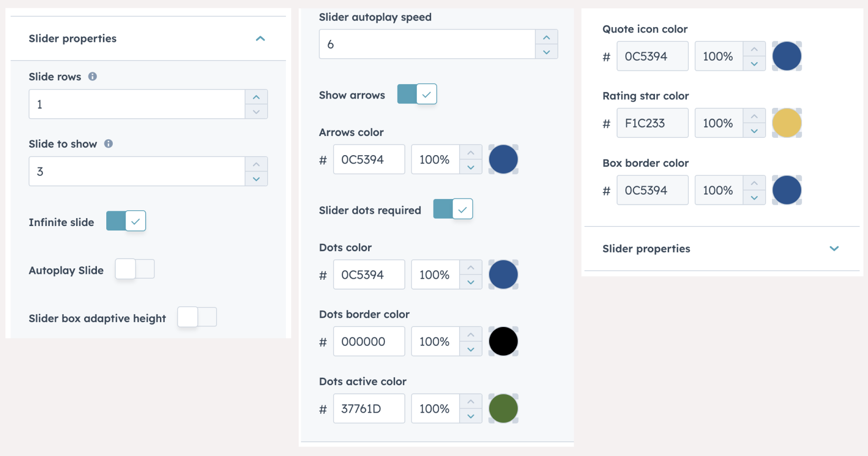The width and height of the screenshot is (868, 456).
Task: Open the Rating star color yellow swatch
Action: (786, 123)
